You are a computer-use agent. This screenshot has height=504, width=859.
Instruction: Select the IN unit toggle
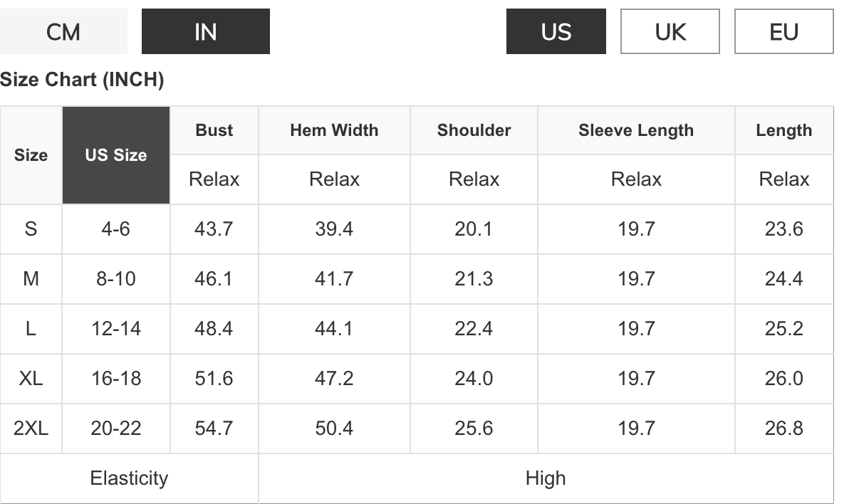(x=205, y=31)
